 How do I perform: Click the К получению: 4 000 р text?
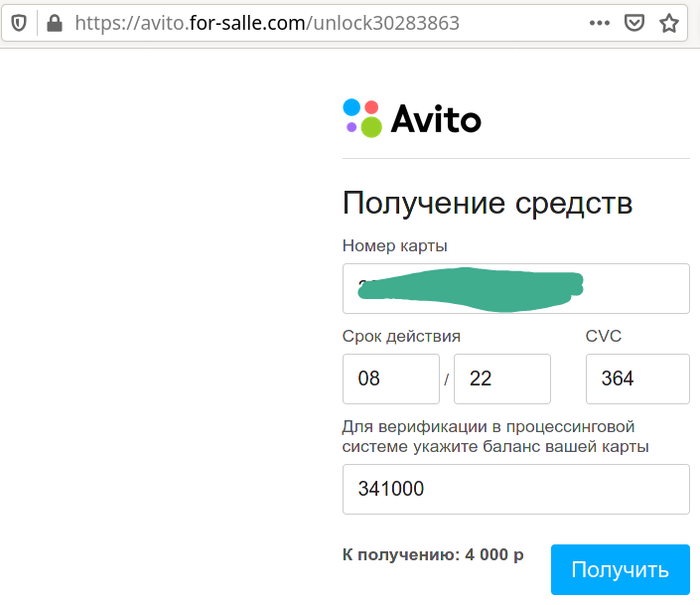[432, 554]
